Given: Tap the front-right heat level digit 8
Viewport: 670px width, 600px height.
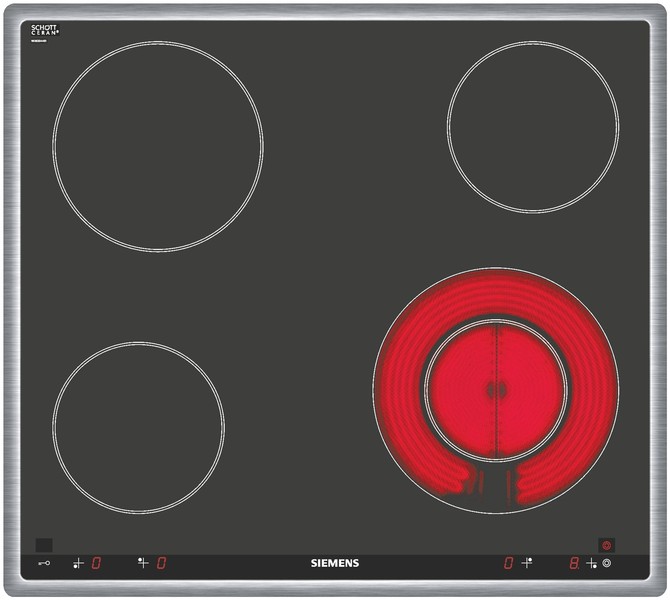Looking at the screenshot, I should click(574, 563).
